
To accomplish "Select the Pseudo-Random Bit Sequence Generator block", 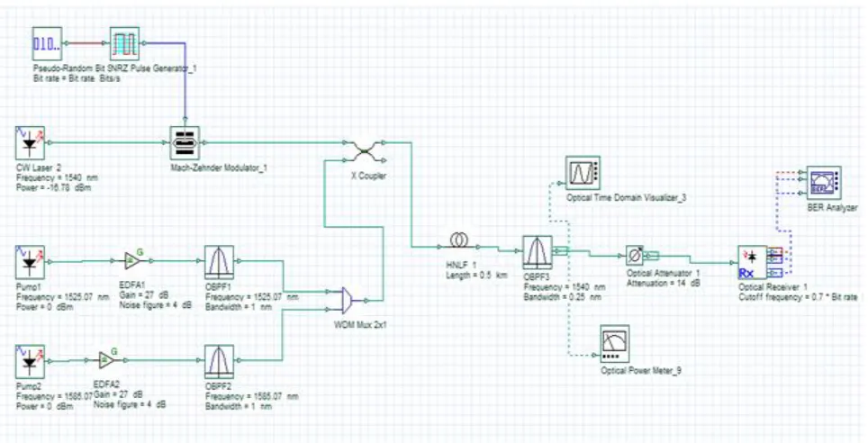I will click(47, 43).
